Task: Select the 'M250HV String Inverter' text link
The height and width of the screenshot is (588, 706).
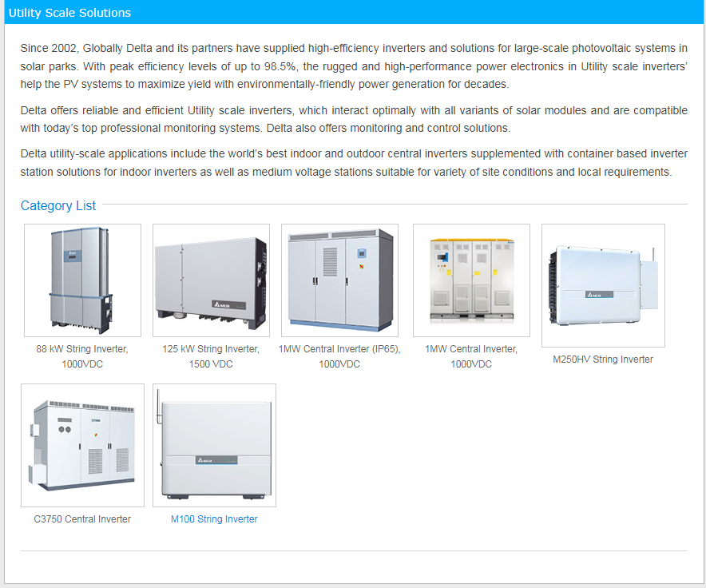Action: [x=603, y=360]
